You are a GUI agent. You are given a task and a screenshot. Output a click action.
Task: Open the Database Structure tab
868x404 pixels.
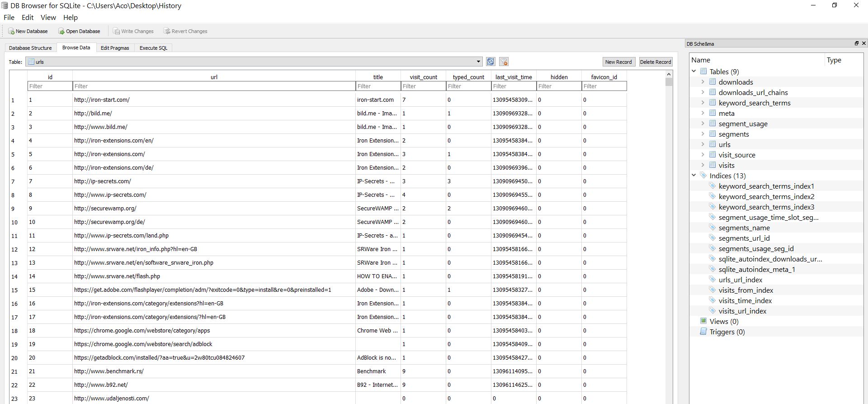pyautogui.click(x=30, y=48)
